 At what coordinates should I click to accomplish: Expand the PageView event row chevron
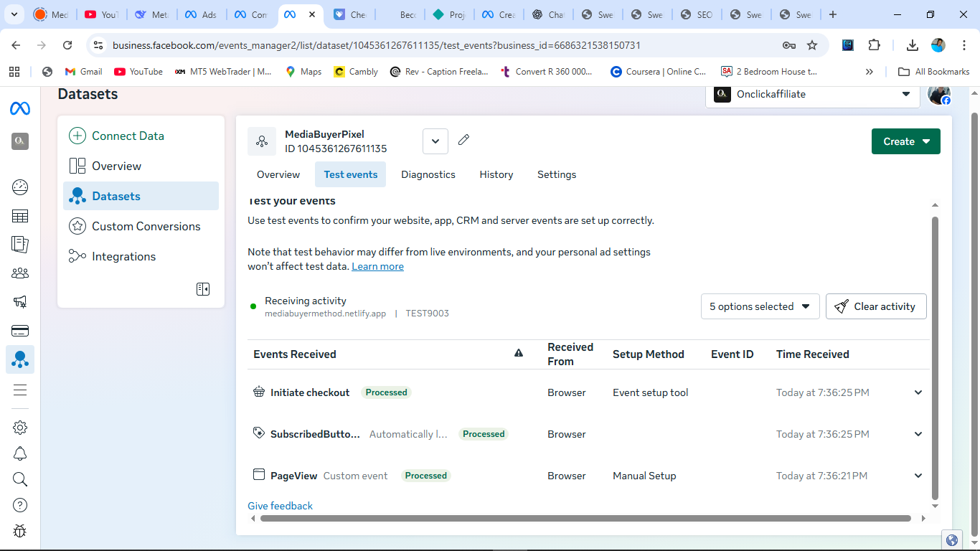[918, 476]
